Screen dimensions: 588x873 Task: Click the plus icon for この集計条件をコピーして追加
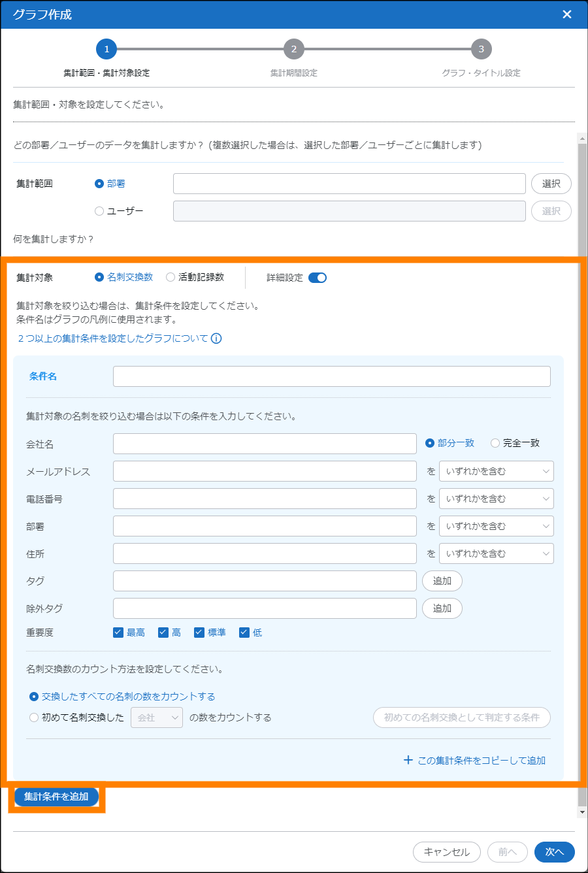pos(408,760)
